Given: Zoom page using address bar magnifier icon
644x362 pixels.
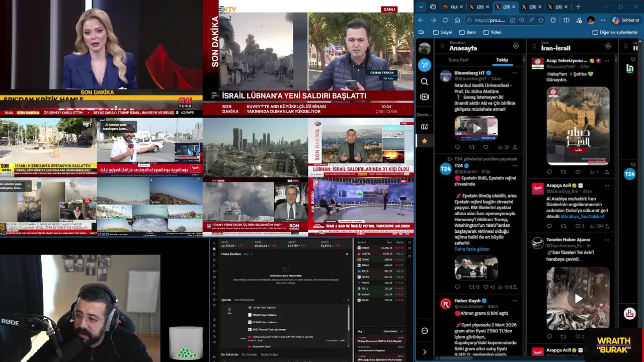Looking at the screenshot, I should 522,20.
